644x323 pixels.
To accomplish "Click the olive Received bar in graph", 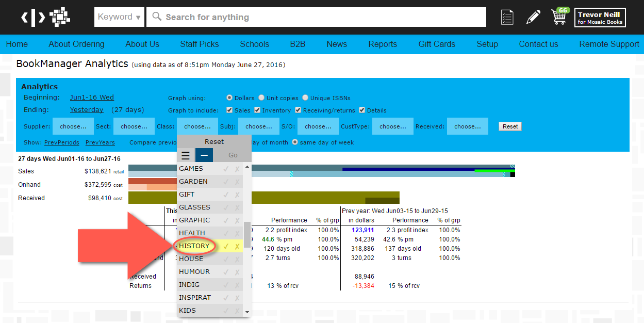I will point(309,198).
